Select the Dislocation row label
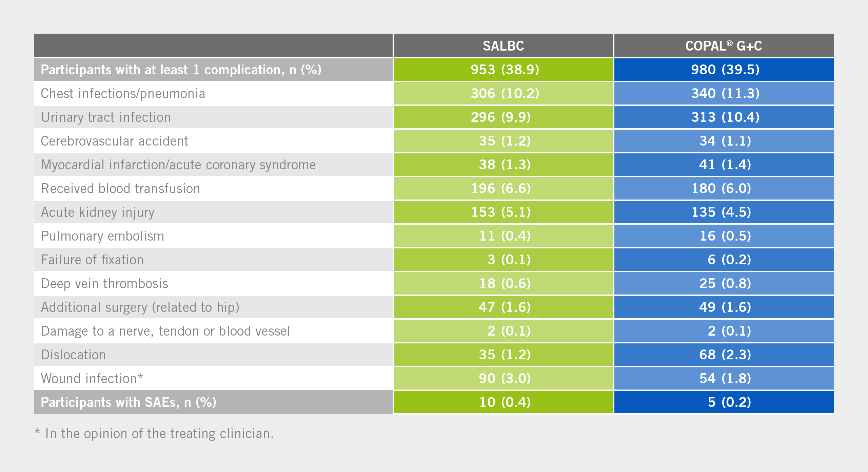868x472 pixels. 74,355
